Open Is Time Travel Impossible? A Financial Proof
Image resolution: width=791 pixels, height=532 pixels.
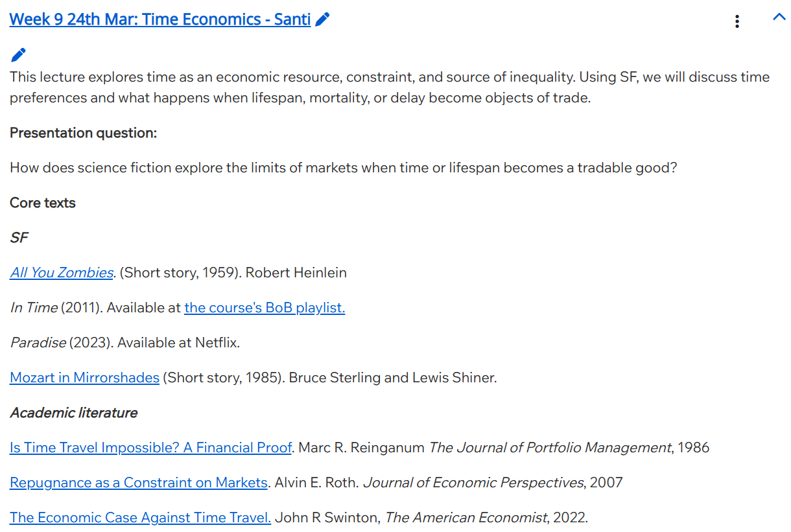click(150, 448)
